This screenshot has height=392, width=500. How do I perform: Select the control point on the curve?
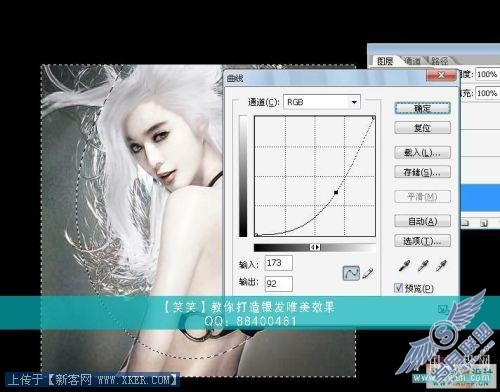point(336,192)
